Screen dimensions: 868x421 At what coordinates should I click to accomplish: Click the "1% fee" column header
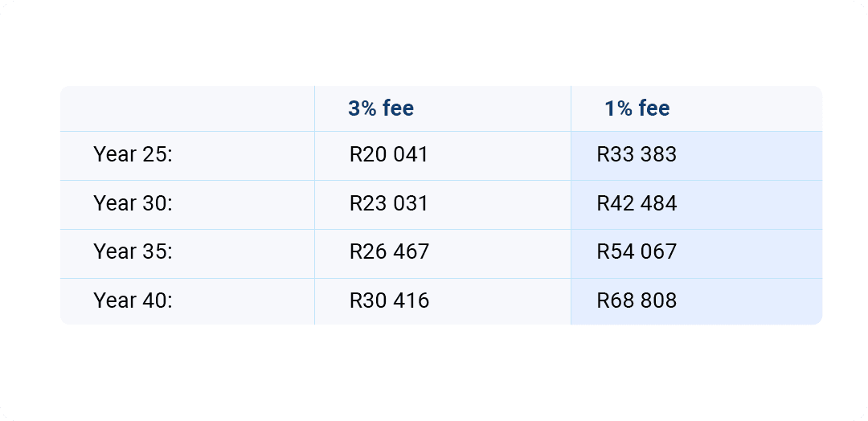pyautogui.click(x=637, y=108)
